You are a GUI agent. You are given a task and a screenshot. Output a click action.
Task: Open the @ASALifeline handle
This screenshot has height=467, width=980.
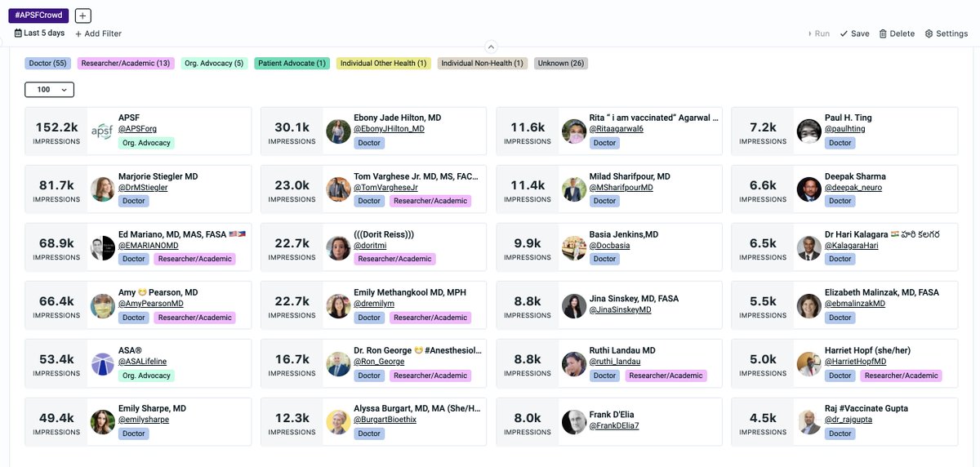click(144, 362)
